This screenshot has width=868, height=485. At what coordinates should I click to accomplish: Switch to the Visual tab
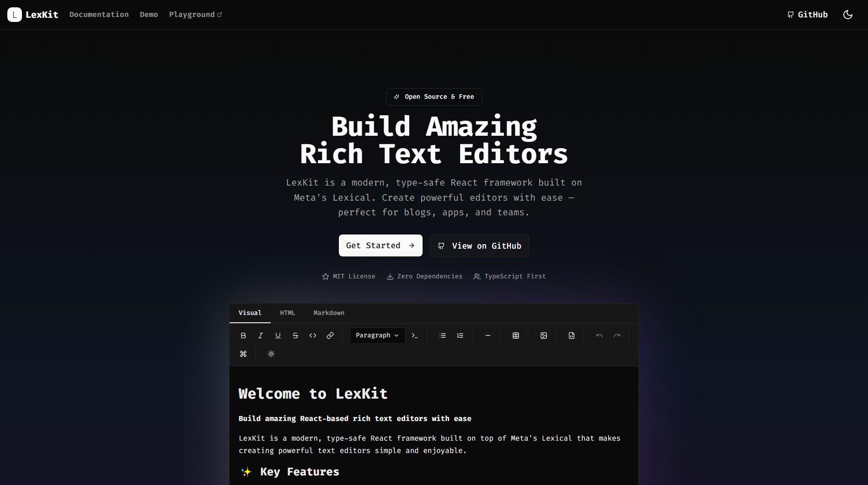[x=250, y=313]
